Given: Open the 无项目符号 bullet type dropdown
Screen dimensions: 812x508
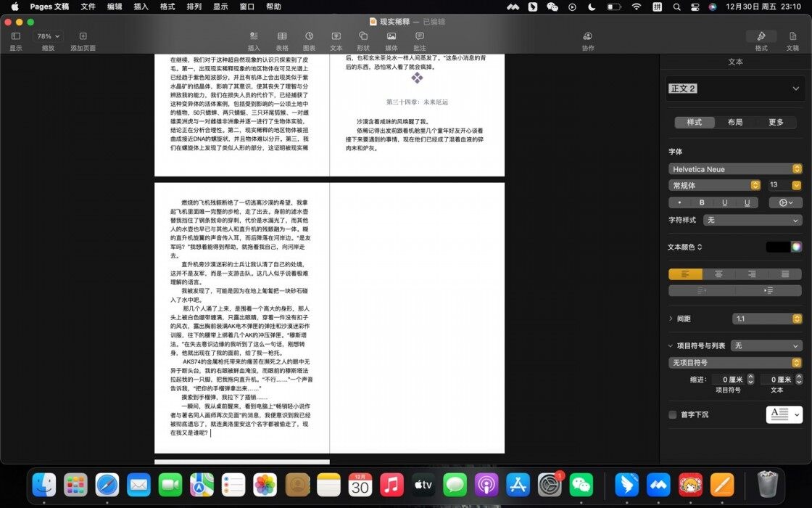Looking at the screenshot, I should pos(735,363).
